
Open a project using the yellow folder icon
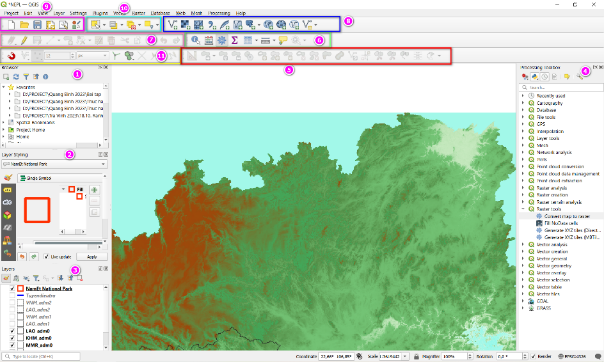24,25
